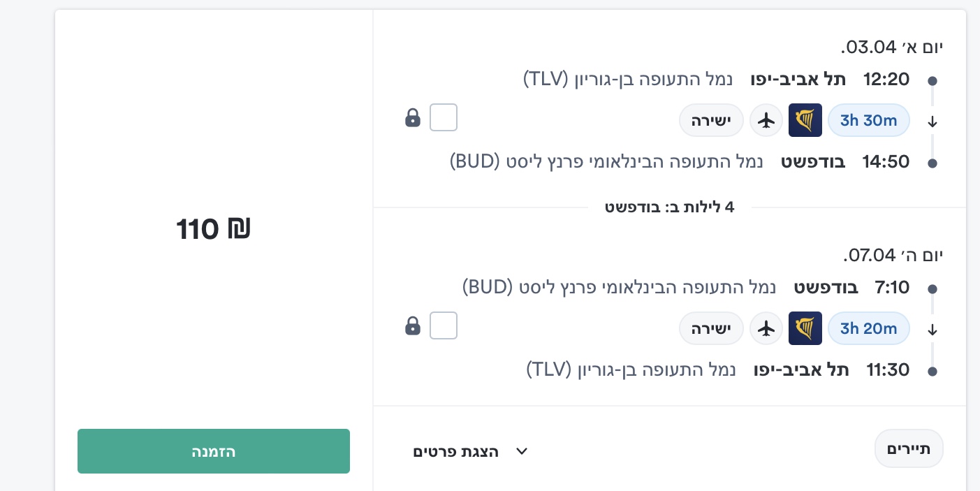Click the lock icon for the return flight
Screen dimensions: 980x491
pyautogui.click(x=413, y=325)
